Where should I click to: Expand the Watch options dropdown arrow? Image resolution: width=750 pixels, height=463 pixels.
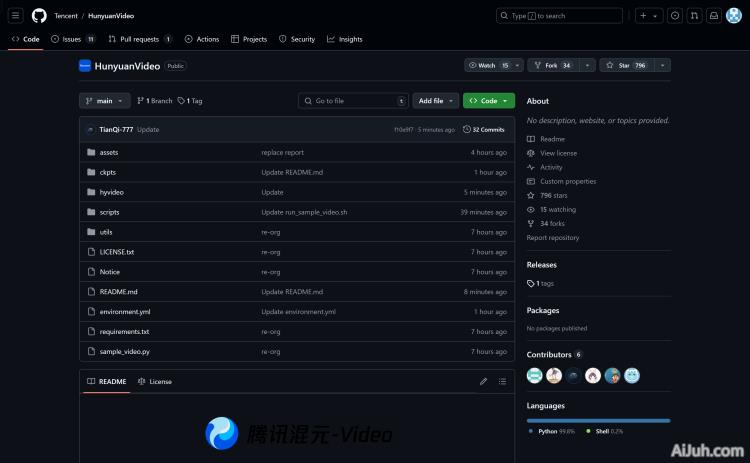pos(518,66)
